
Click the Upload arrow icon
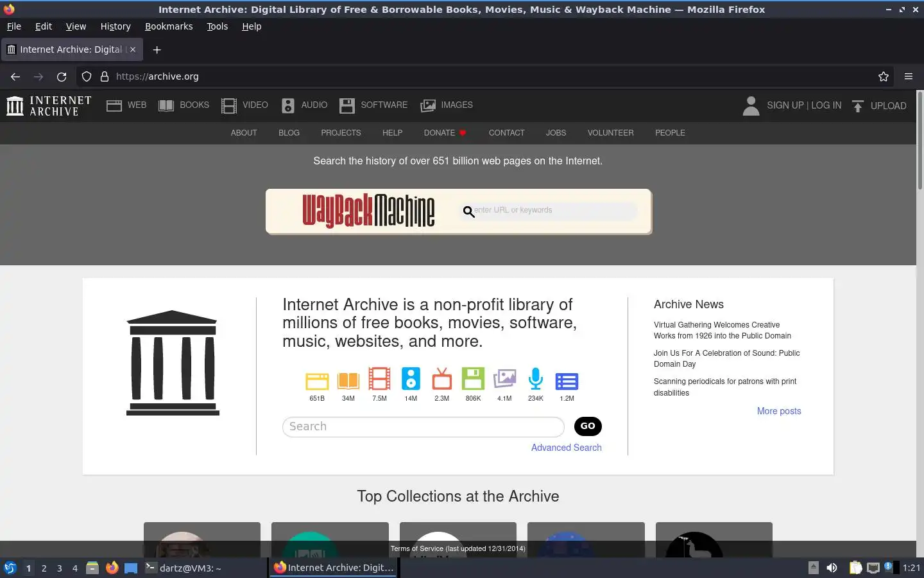point(858,106)
